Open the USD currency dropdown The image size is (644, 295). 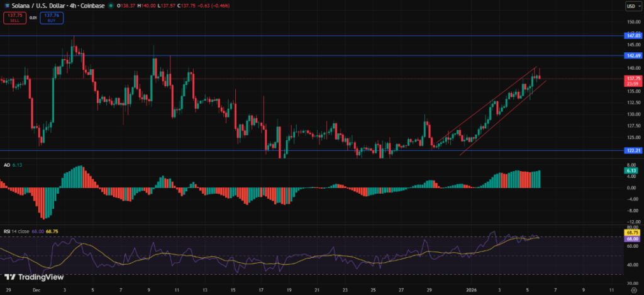click(633, 6)
